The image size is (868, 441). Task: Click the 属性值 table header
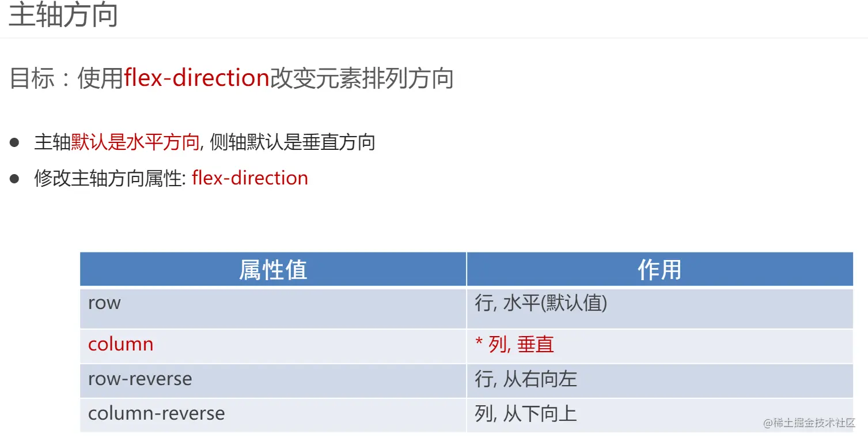tap(273, 269)
